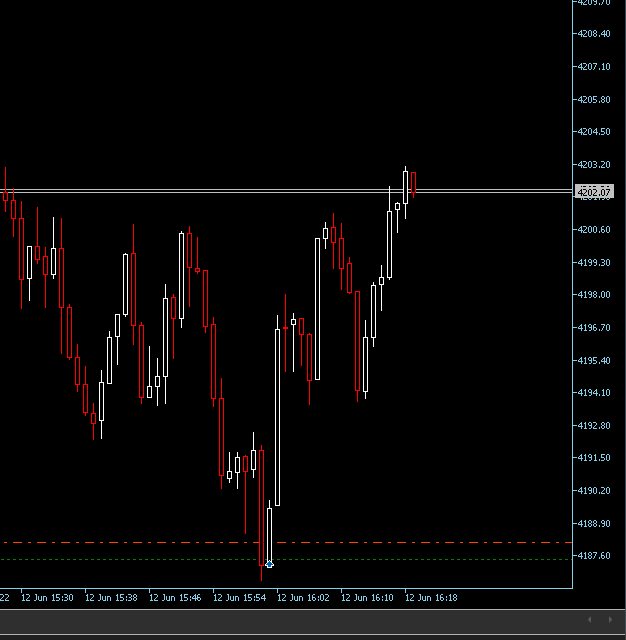
Task: Click the 4195.40 price scale label
Action: (594, 360)
